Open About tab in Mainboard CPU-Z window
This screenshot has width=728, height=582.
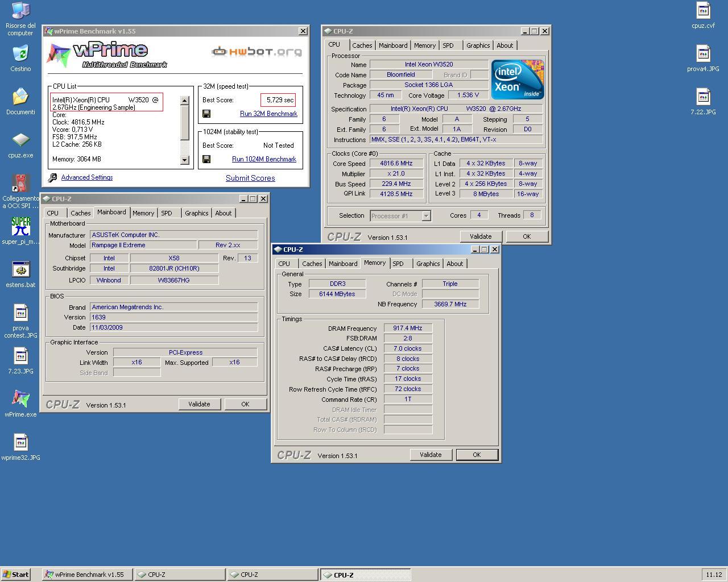tap(223, 213)
